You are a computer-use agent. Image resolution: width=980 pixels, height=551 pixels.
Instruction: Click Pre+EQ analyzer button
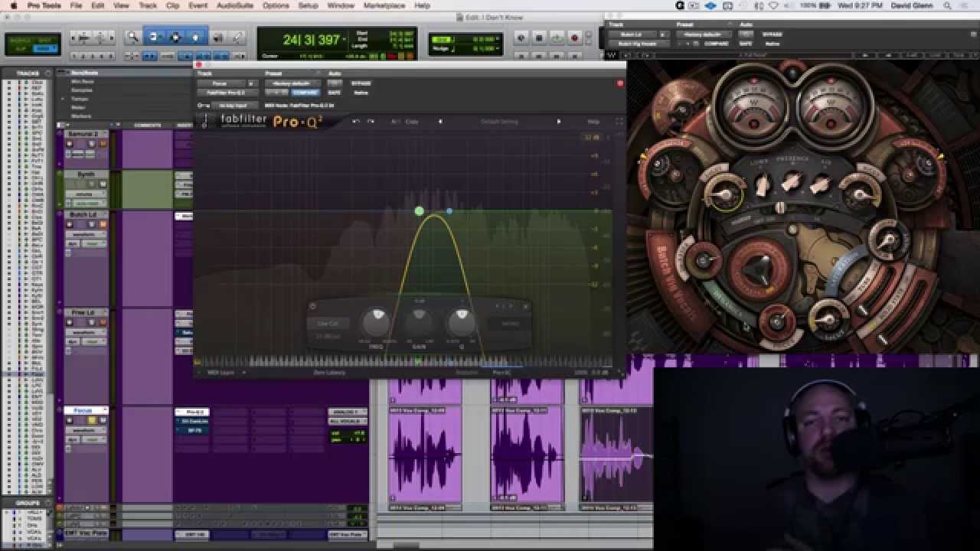(501, 373)
